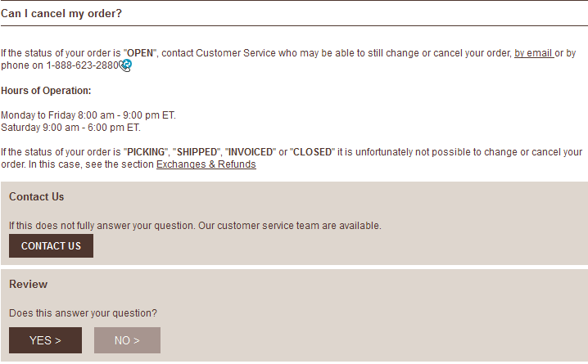Click the "Hours of Operation:" heading
This screenshot has width=588, height=364.
[x=46, y=91]
